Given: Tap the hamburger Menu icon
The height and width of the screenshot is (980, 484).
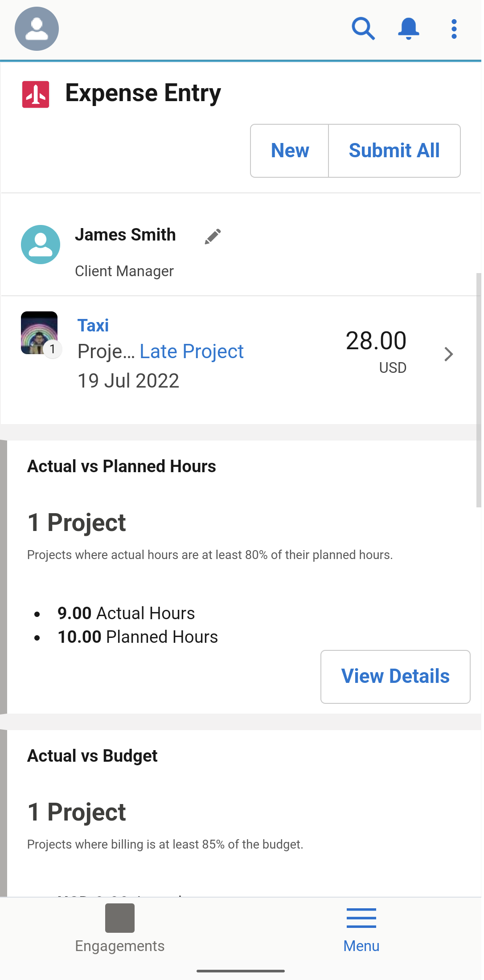Looking at the screenshot, I should pos(361,918).
